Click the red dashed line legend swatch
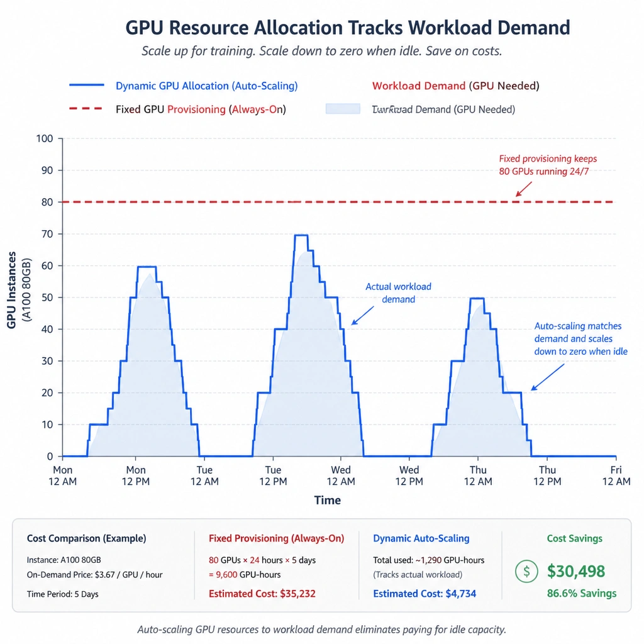644x644 pixels. click(x=86, y=108)
